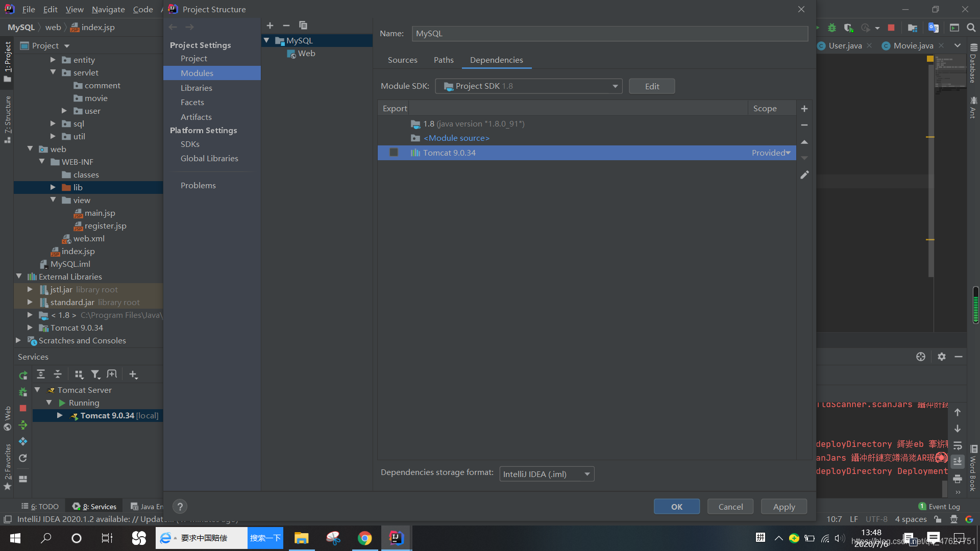Copy module using the copy icon

click(x=303, y=26)
